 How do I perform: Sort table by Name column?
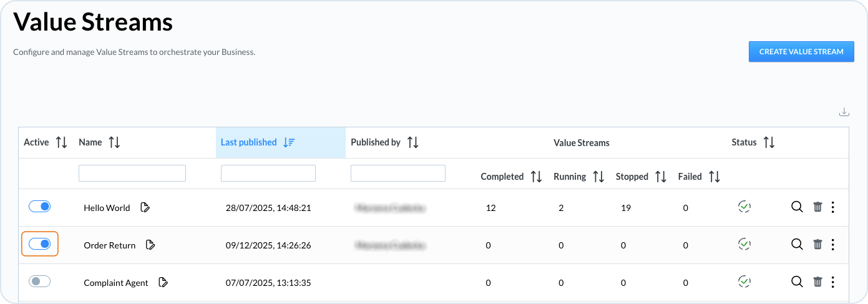[x=114, y=142]
